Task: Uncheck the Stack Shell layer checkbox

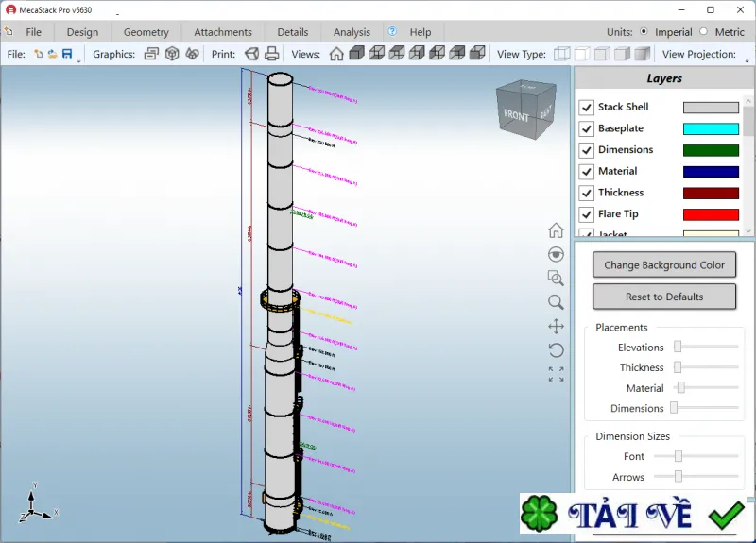Action: 586,107
